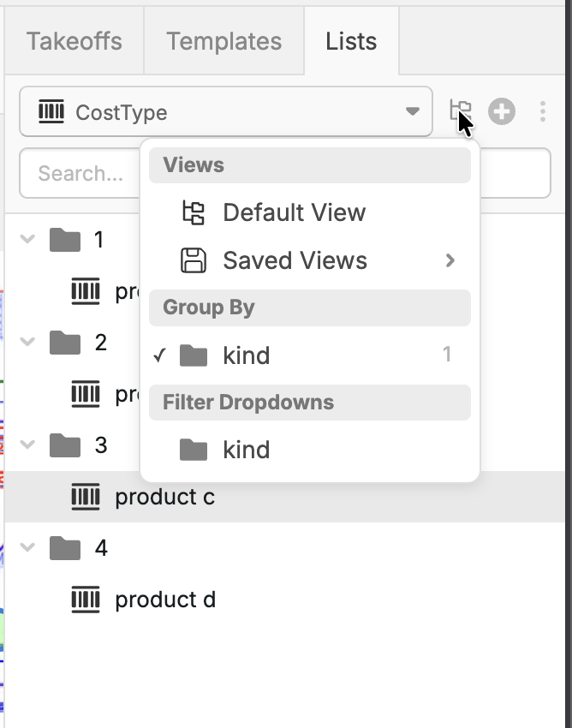
Task: Click the floppy disk Saved Views icon
Action: [194, 260]
